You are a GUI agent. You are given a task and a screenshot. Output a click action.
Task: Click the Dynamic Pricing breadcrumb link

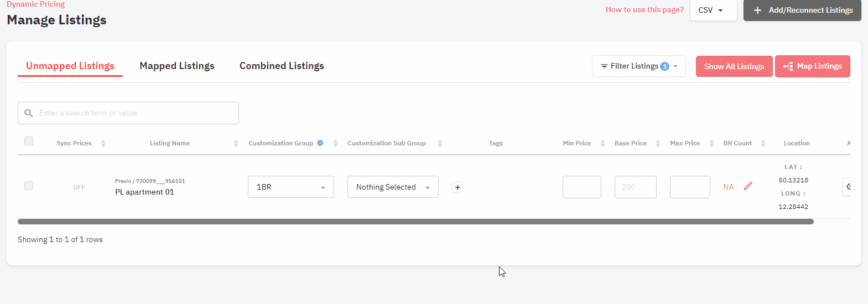coord(35,4)
